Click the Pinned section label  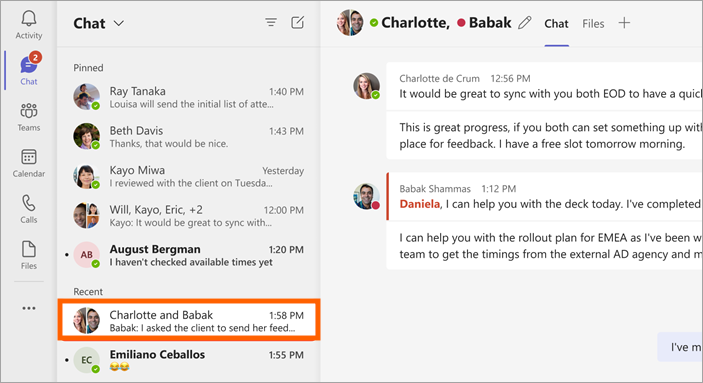point(88,68)
